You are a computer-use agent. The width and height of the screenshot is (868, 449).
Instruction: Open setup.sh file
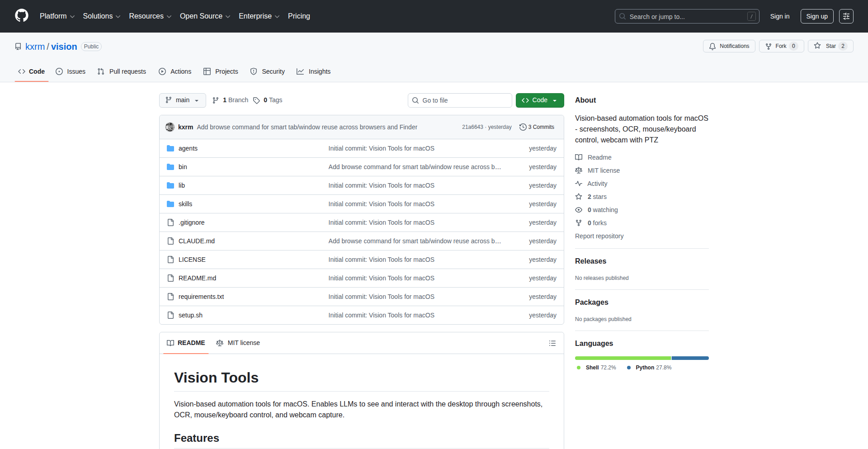[190, 315]
